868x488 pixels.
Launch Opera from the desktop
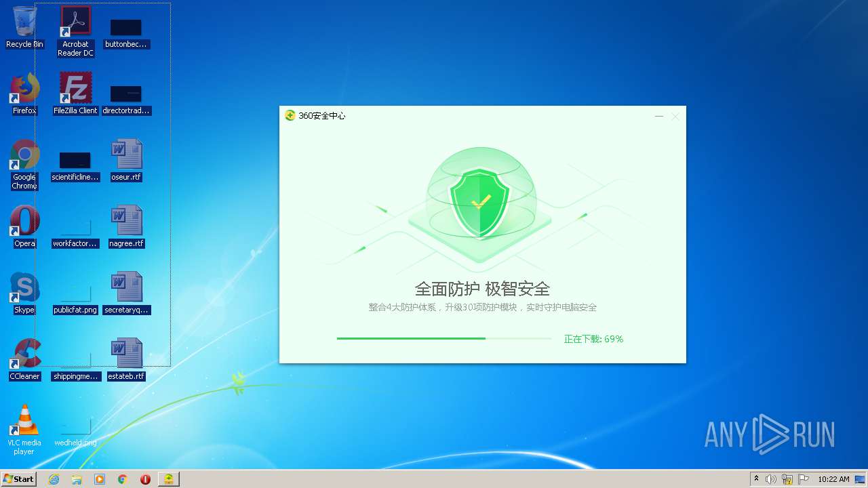(x=24, y=226)
